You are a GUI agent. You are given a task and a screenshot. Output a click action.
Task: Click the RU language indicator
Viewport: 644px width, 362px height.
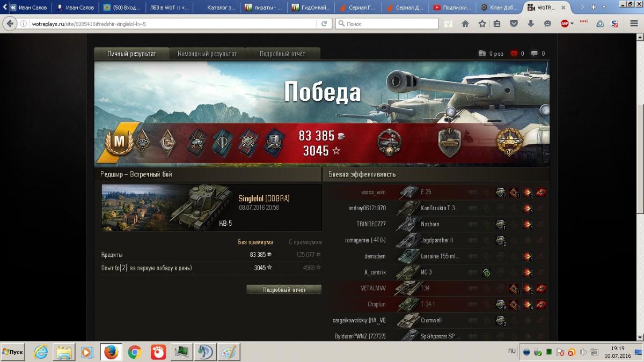coord(512,351)
